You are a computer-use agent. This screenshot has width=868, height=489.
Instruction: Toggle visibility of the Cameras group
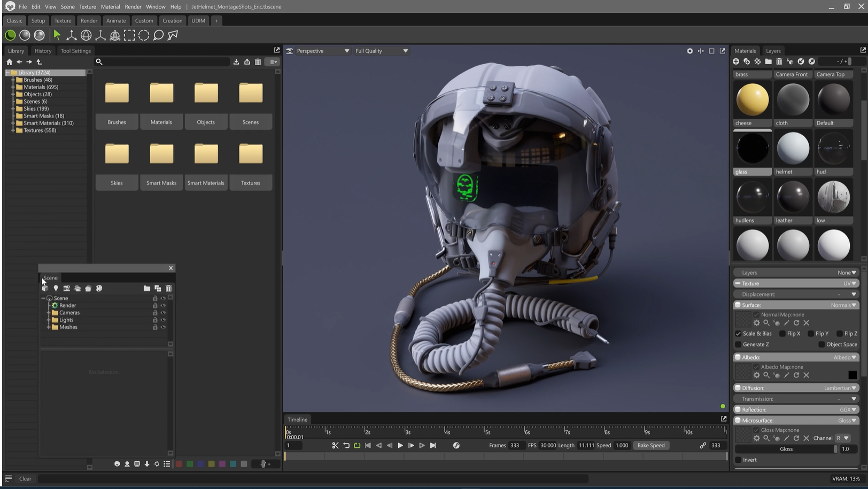coord(163,313)
